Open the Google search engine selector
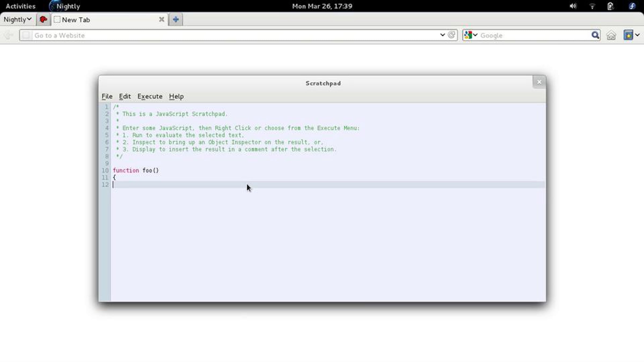The height and width of the screenshot is (362, 644). click(x=471, y=35)
